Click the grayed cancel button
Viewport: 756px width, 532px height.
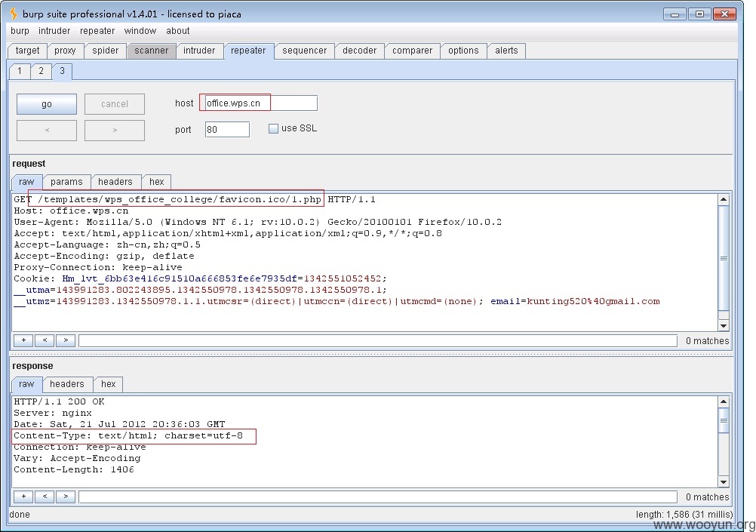click(114, 104)
